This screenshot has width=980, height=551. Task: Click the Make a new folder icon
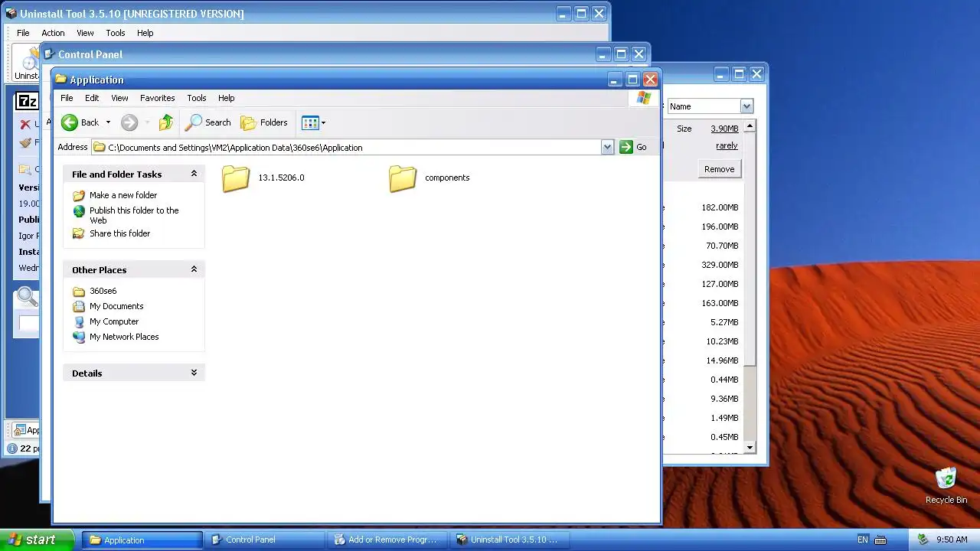click(x=79, y=195)
